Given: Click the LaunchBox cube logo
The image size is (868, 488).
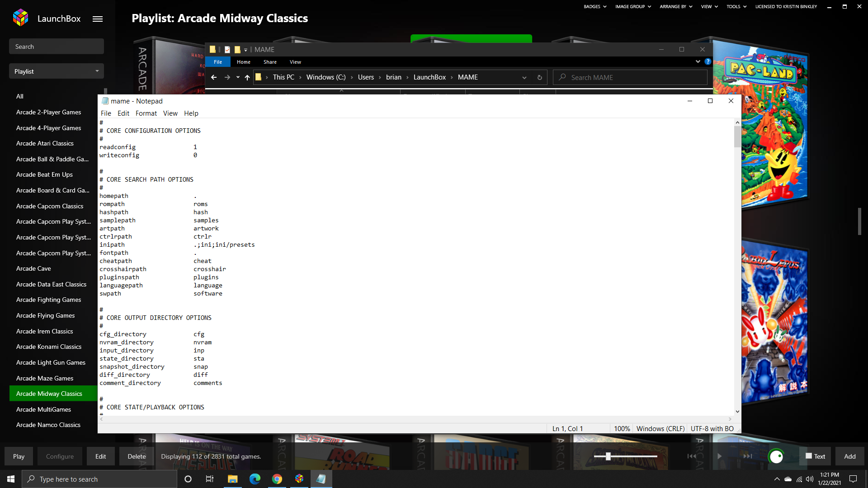Looking at the screenshot, I should click(x=20, y=18).
